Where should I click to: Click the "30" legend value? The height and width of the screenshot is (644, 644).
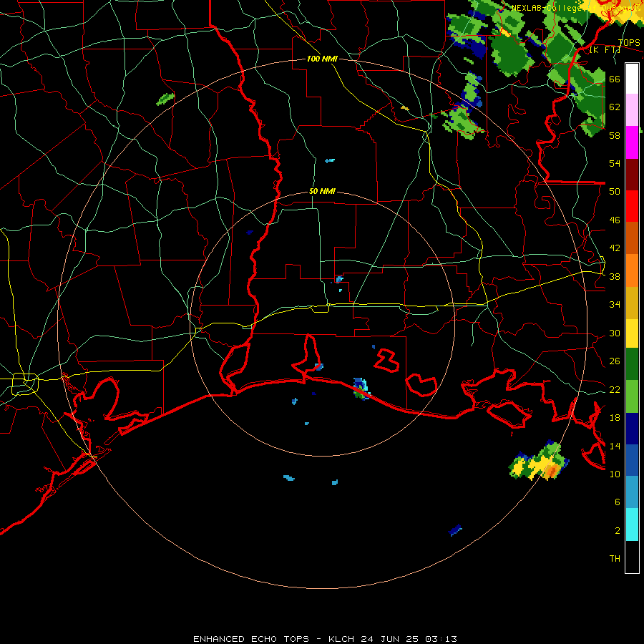pos(615,333)
